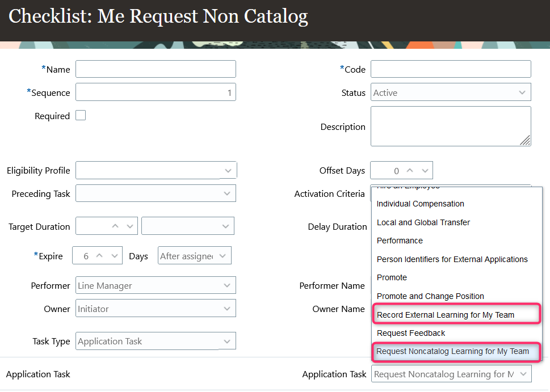This screenshot has width=550, height=392.
Task: Choose Request Feedback from the activation list
Action: pyautogui.click(x=410, y=333)
